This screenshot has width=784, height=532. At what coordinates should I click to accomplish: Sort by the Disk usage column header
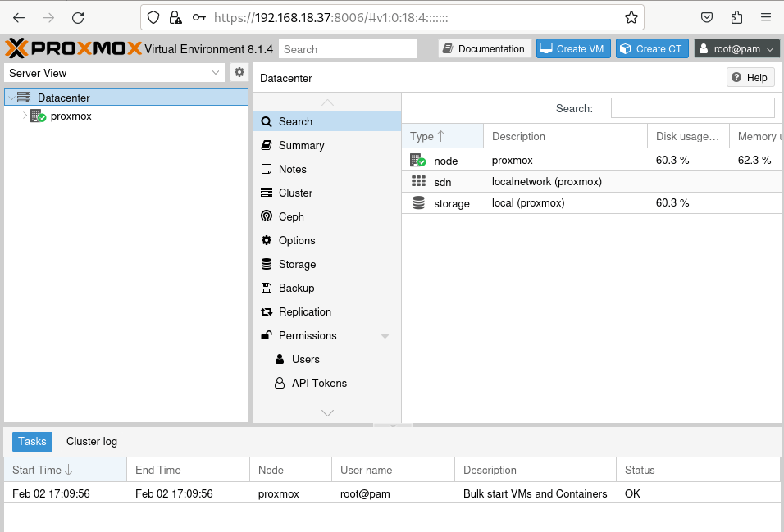[x=689, y=136]
